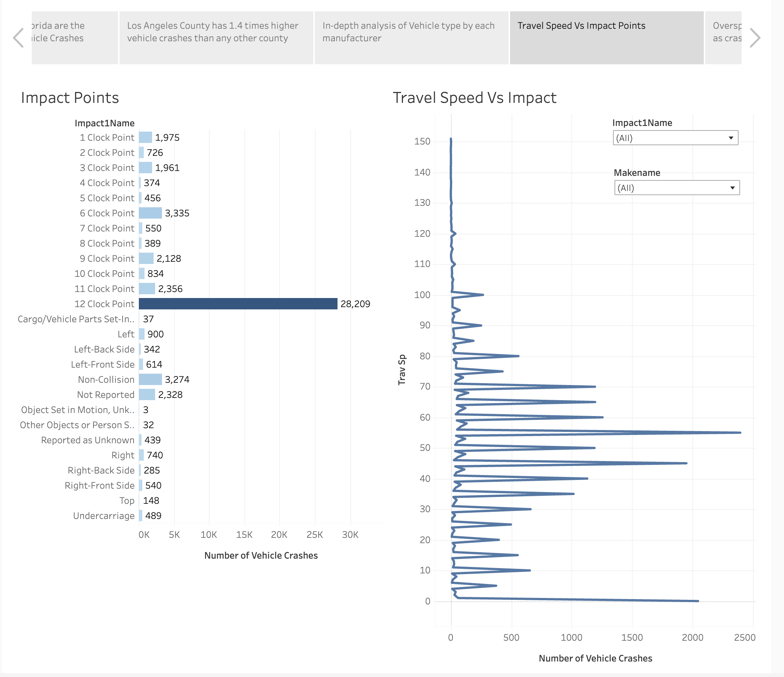Click the previous story point arrow
The image size is (784, 677).
coord(18,38)
